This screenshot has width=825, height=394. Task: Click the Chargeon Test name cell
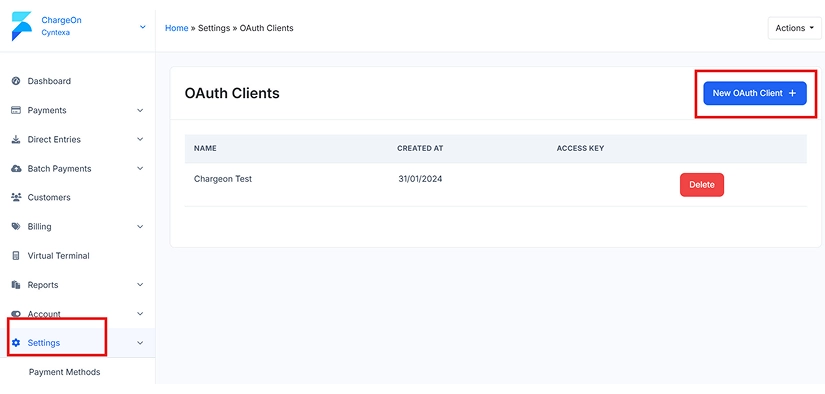(x=223, y=179)
